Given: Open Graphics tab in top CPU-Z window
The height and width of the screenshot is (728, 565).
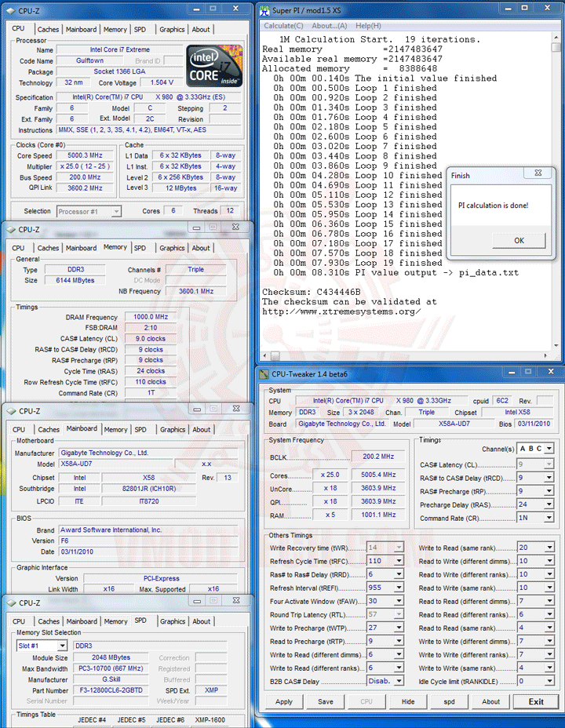Looking at the screenshot, I should (x=172, y=29).
